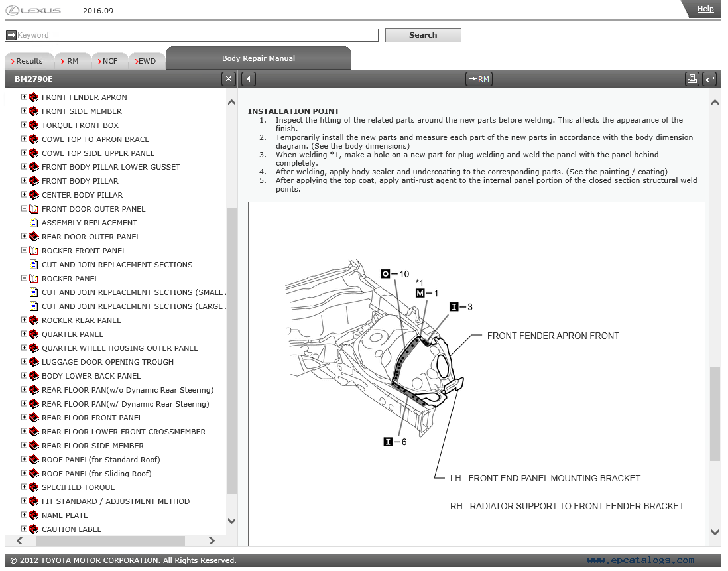The width and height of the screenshot is (728, 571).
Task: Collapse the FRONT DOOR OUTER PANEL node
Action: 24,208
